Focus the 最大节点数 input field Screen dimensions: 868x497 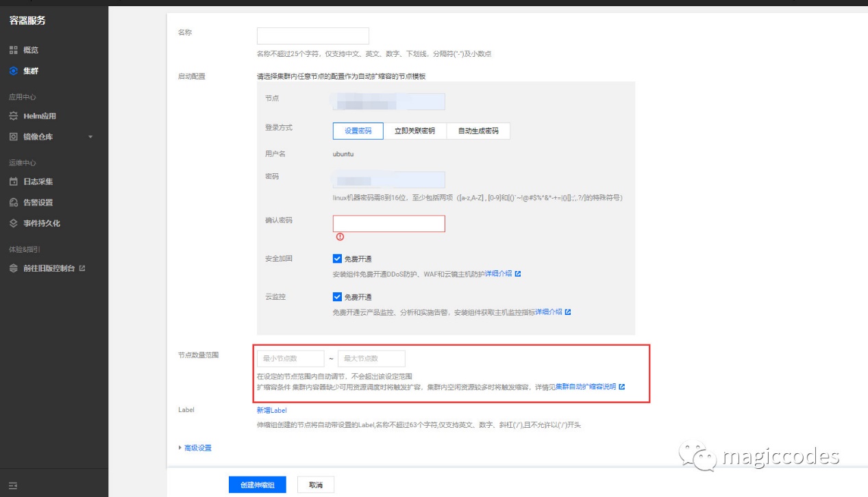coord(371,359)
